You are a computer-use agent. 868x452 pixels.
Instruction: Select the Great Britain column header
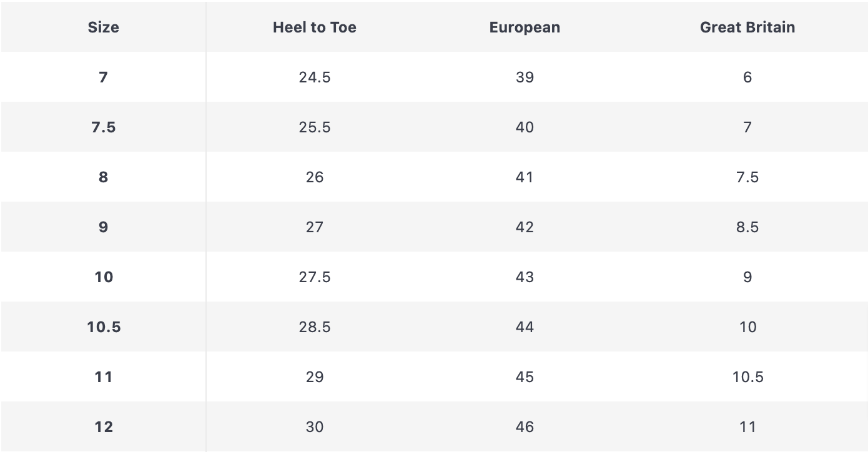click(x=747, y=27)
